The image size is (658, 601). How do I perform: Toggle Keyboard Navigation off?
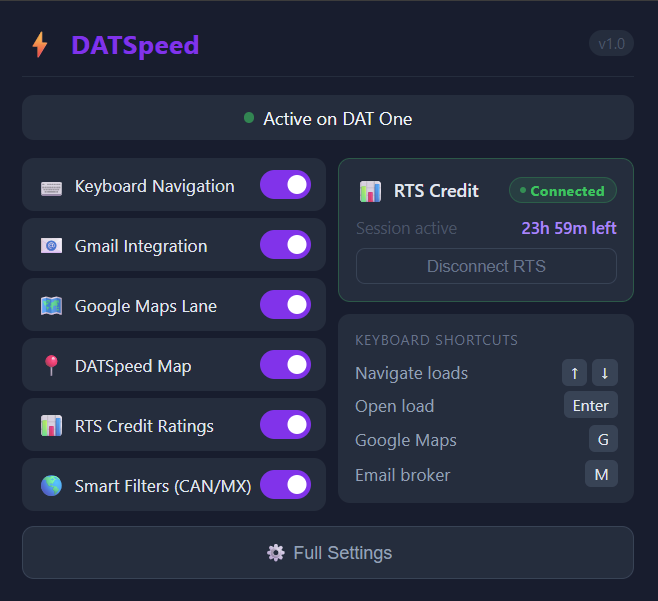pyautogui.click(x=285, y=185)
